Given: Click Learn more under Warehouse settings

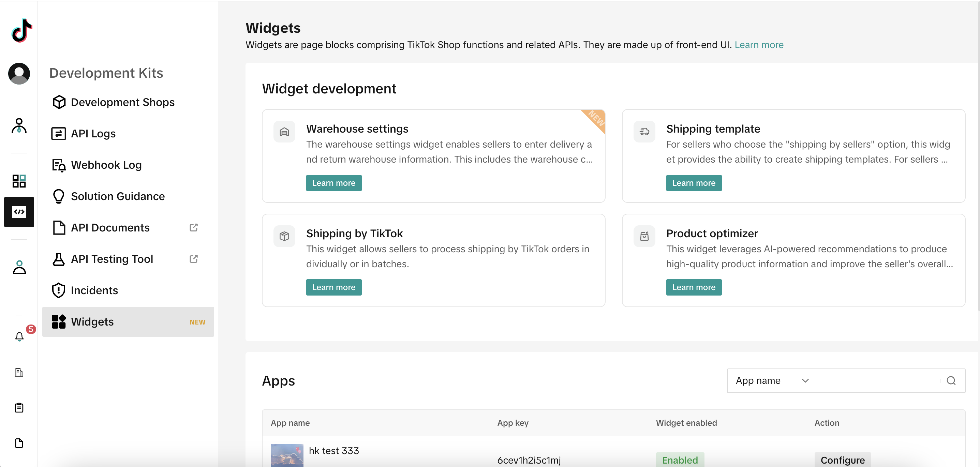Looking at the screenshot, I should coord(333,183).
